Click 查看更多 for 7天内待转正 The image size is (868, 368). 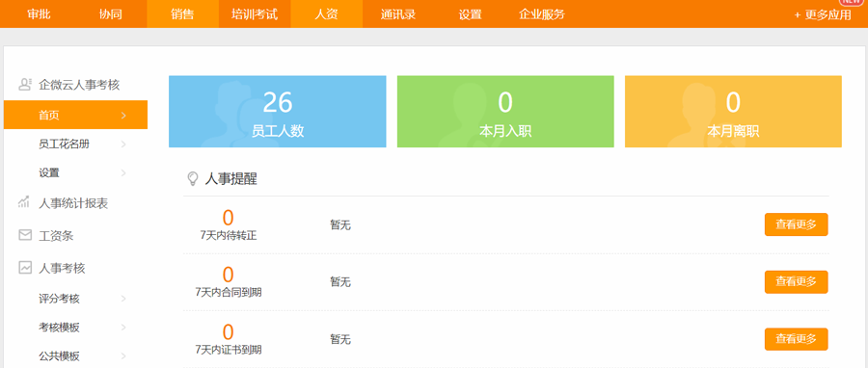pos(796,224)
